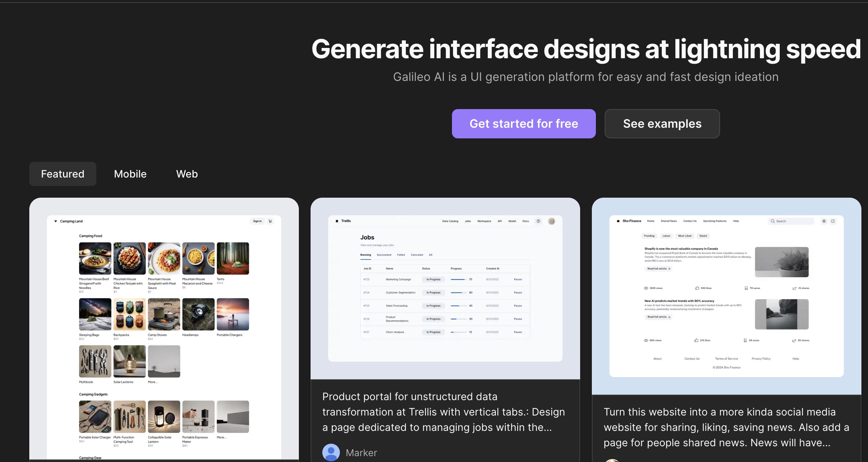Click the Camping Land logo triangle icon
This screenshot has width=868, height=462.
[x=56, y=221]
